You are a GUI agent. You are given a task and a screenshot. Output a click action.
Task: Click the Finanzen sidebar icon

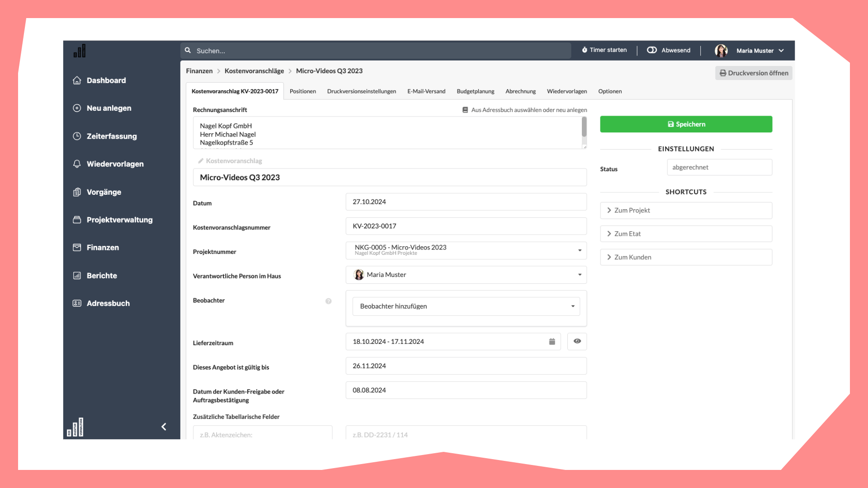(77, 248)
